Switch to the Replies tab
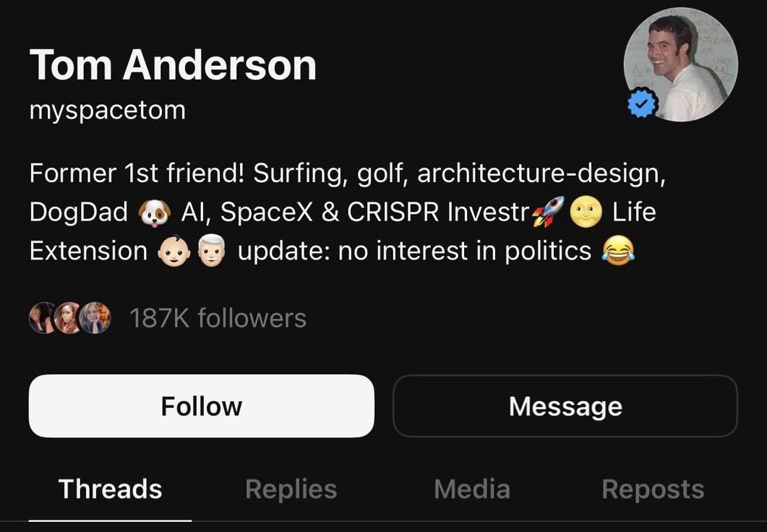 291,489
